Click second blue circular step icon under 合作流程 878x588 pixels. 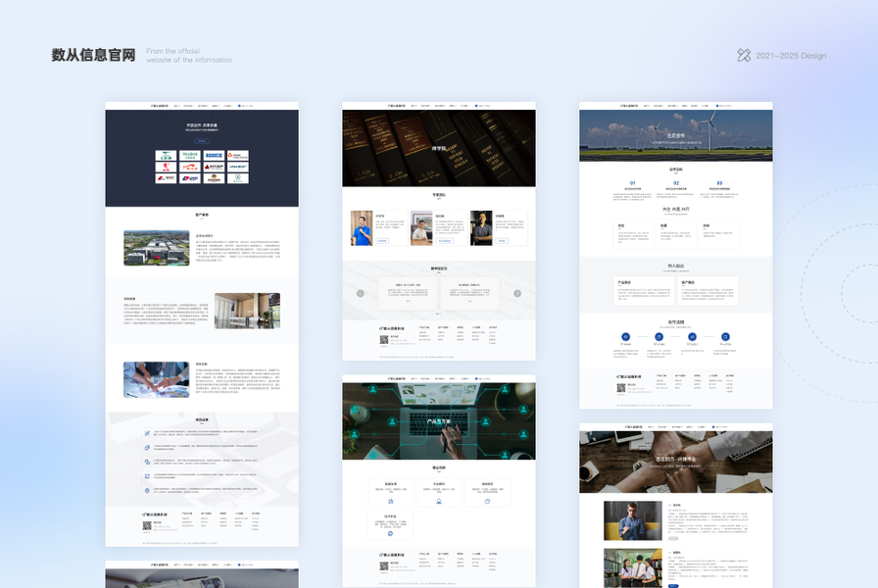point(659,337)
